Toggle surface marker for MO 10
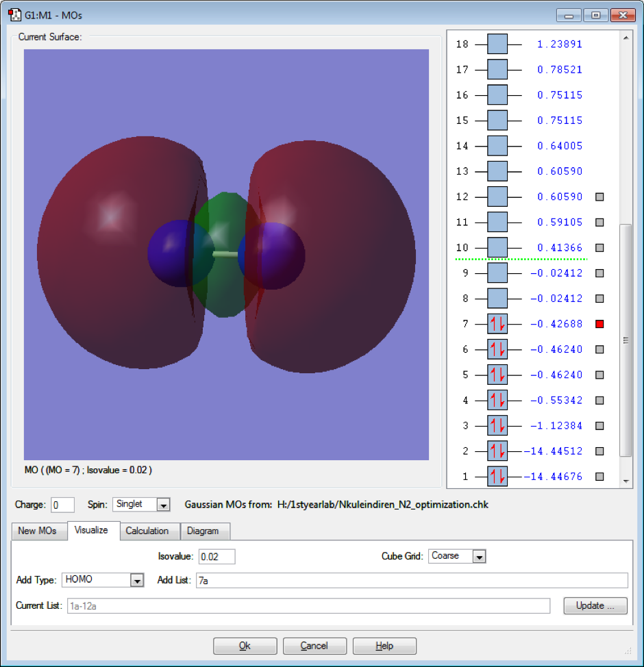 pyautogui.click(x=599, y=248)
